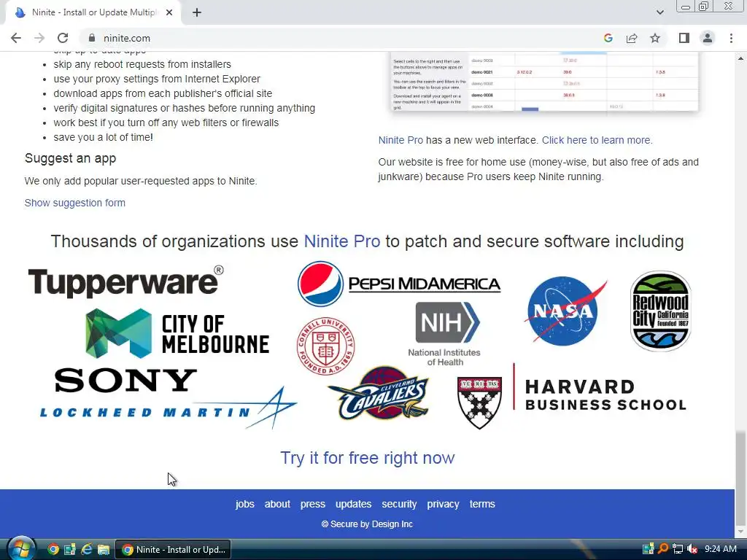
Task: Open the press footer link
Action: 312,504
